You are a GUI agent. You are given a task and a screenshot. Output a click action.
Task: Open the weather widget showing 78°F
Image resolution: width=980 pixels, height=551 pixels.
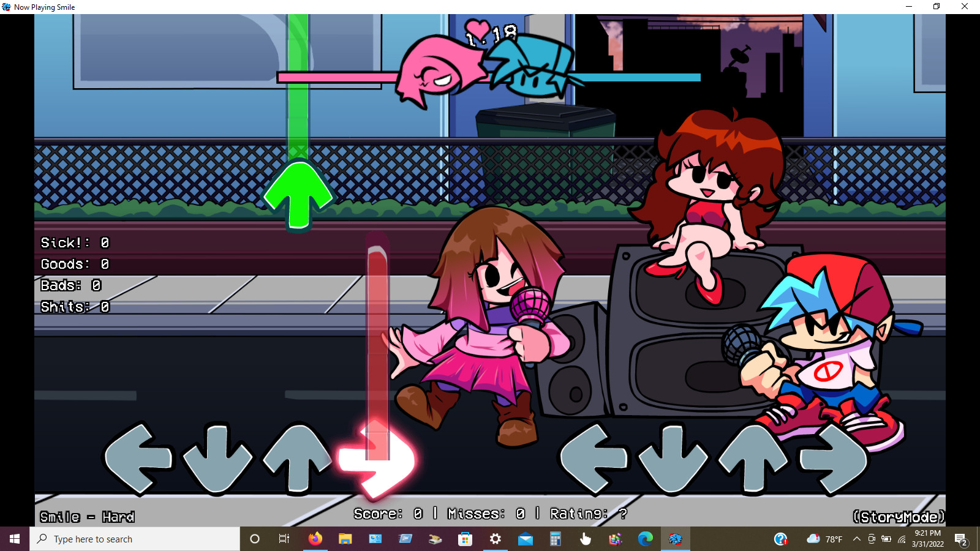[x=824, y=539]
